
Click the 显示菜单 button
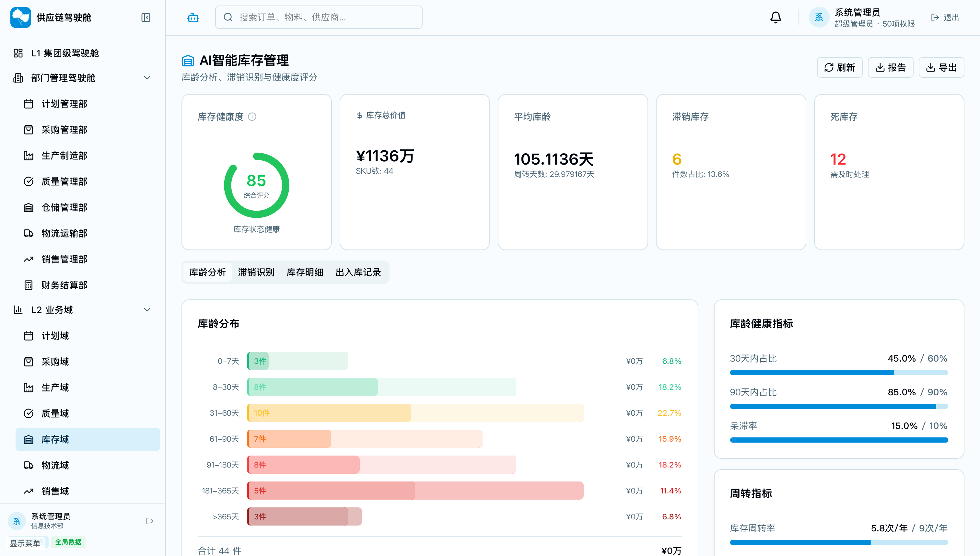click(25, 543)
